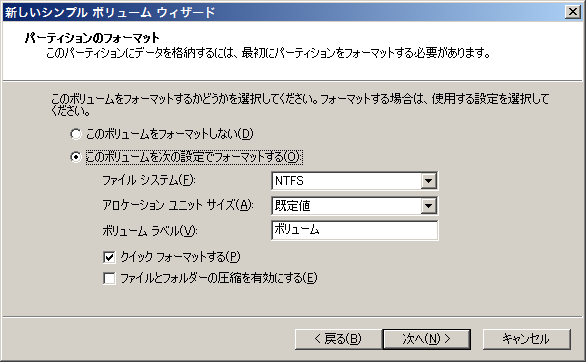The image size is (586, 362).
Task: Click the パーティションのフォーマット heading
Action: pyautogui.click(x=92, y=38)
